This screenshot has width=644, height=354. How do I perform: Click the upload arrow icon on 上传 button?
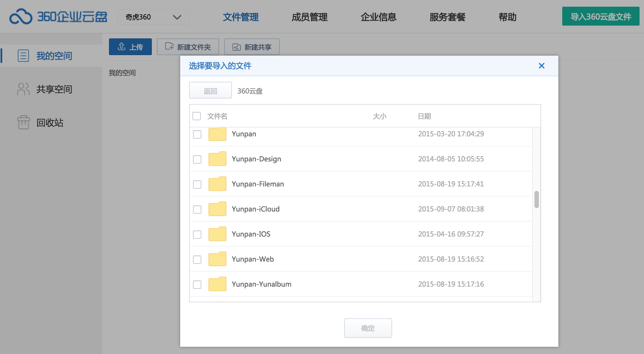[121, 46]
